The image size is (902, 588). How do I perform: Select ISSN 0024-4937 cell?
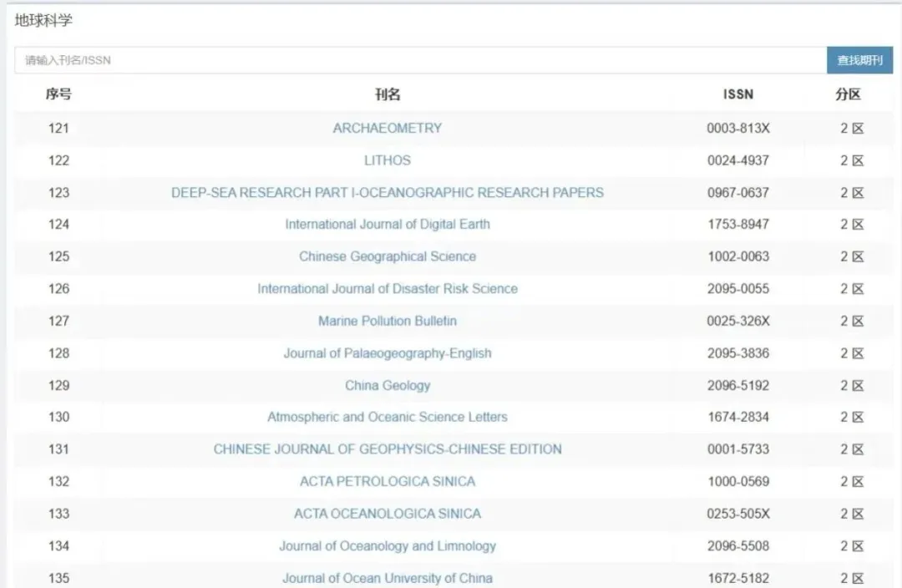point(738,160)
